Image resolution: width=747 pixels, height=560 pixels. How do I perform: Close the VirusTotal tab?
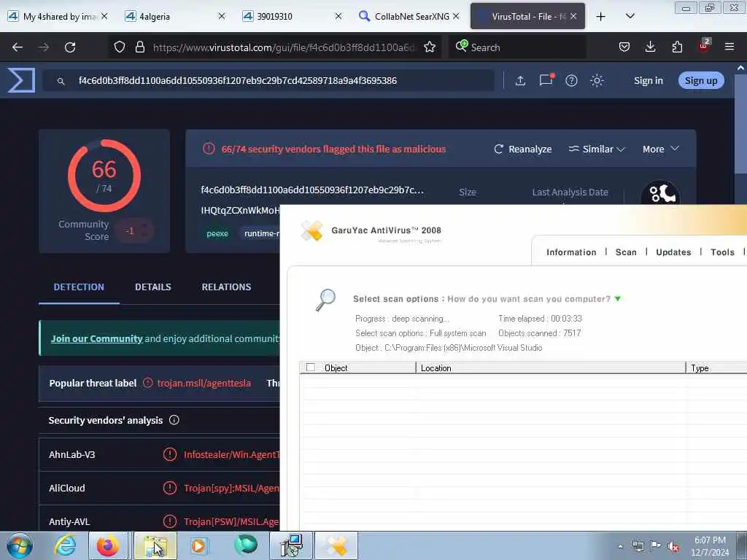point(573,16)
